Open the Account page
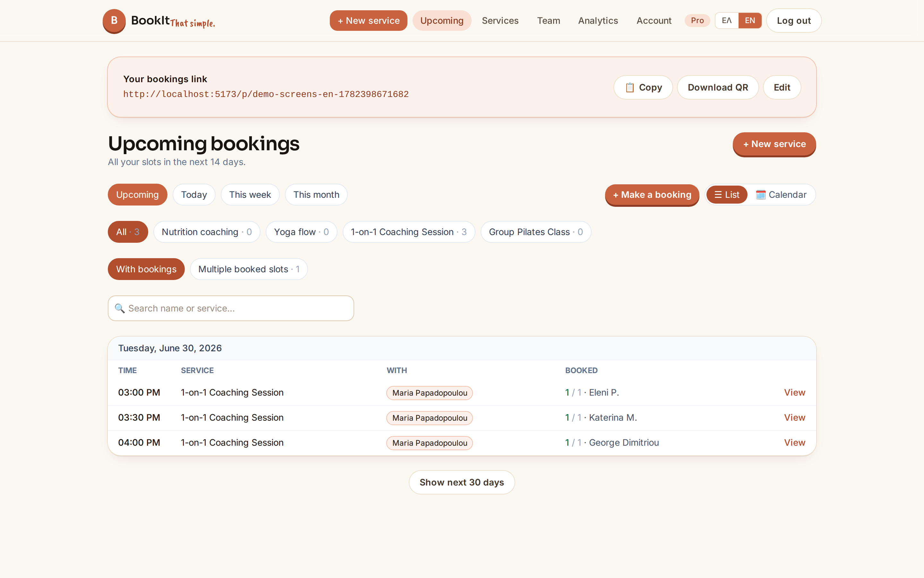 click(x=654, y=21)
